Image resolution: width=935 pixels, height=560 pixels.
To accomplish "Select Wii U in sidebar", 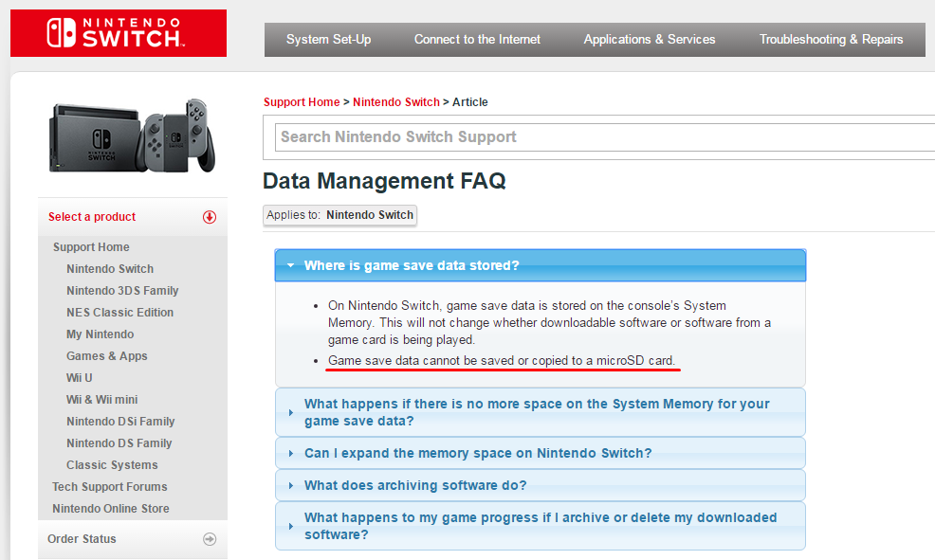I will [80, 378].
